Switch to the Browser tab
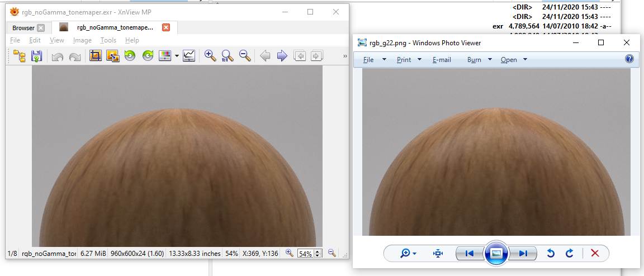 [23, 28]
